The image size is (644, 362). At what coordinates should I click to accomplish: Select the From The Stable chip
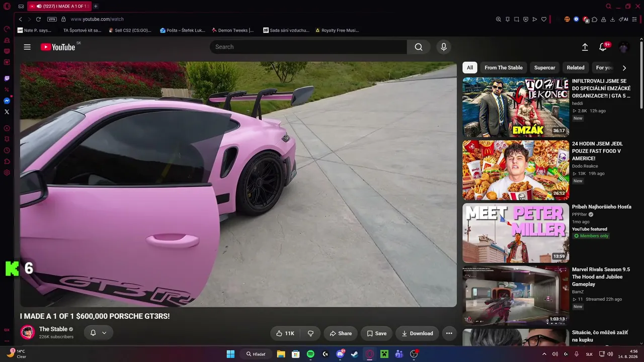(504, 68)
